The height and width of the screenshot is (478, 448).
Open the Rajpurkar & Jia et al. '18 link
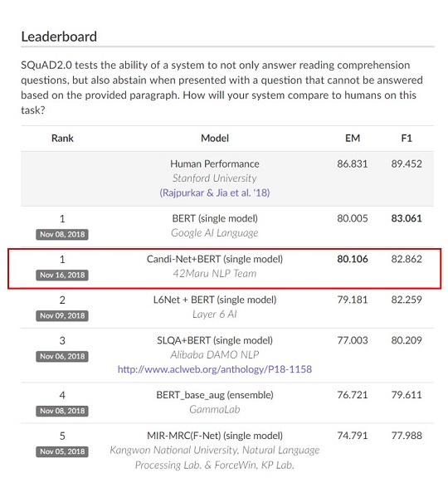[215, 193]
